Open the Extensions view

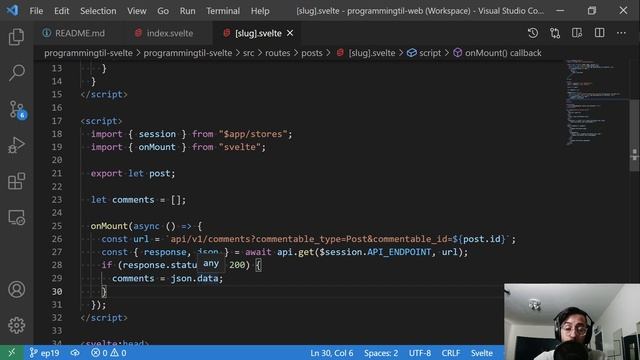16,181
